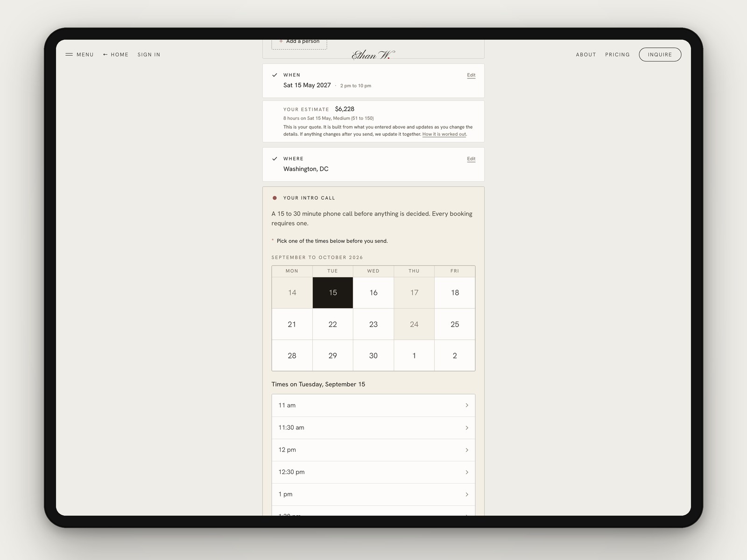Click the 'Washington, DC' location text

point(306,169)
